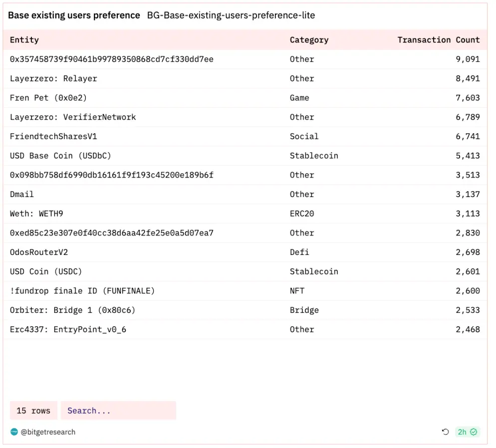Select the OdosRouterV2 entity cell
This screenshot has height=448, width=496.
click(x=39, y=252)
